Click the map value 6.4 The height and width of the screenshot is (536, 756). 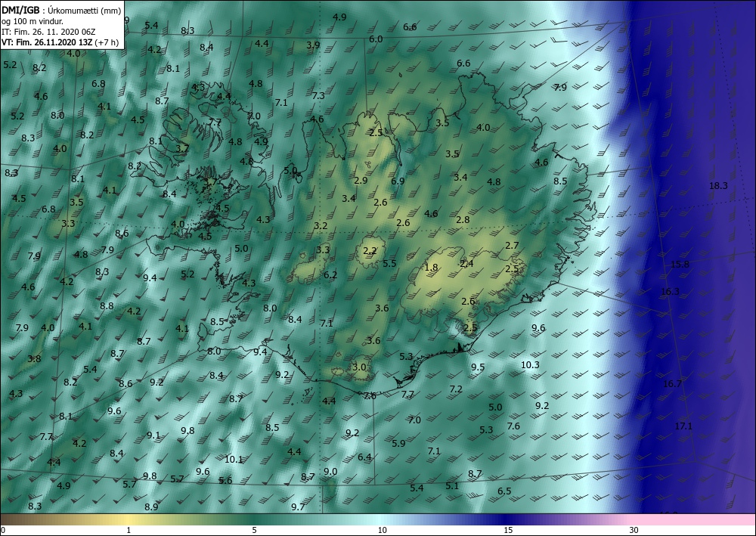(364, 457)
